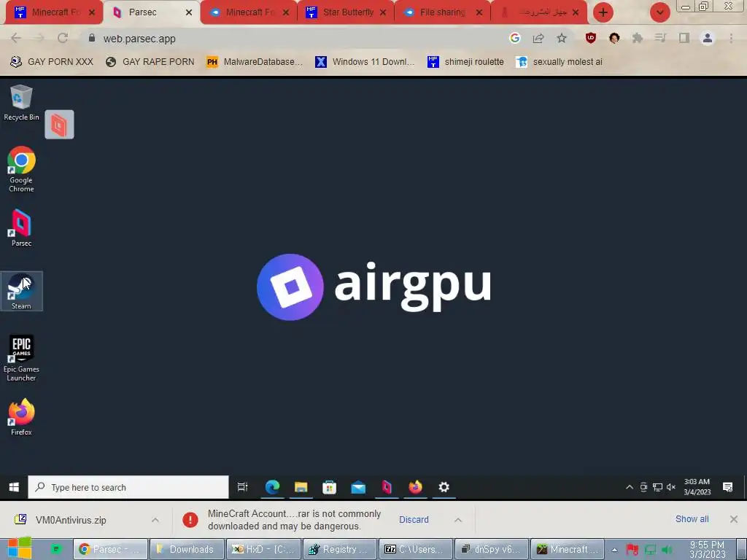Open the Chrome profile avatar menu
The height and width of the screenshot is (560, 747).
tap(708, 38)
